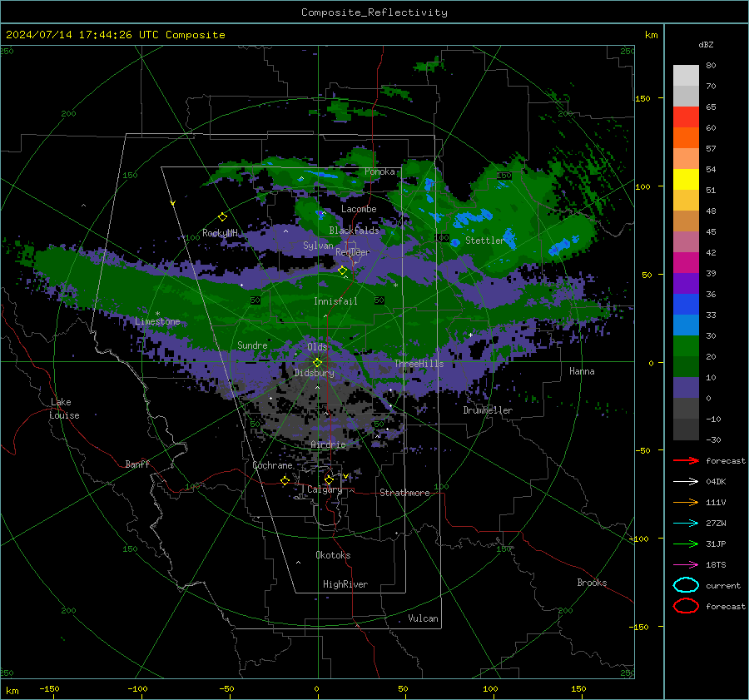Click the RockyMH label on the map
Image resolution: width=749 pixels, height=700 pixels.
tap(220, 233)
